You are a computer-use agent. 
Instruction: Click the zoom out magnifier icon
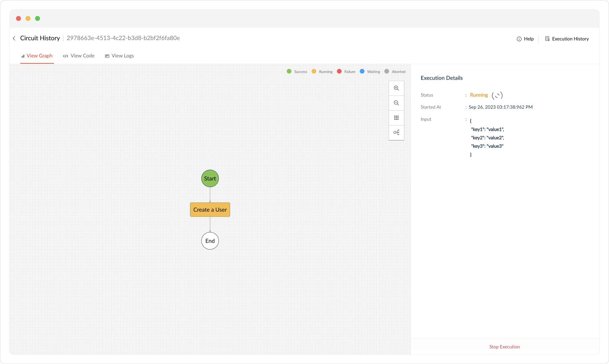tap(396, 103)
